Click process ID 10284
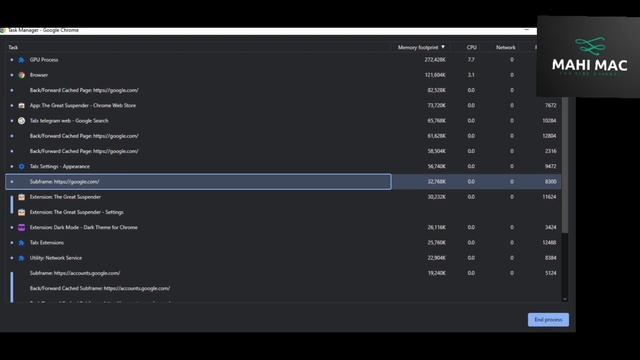 click(549, 121)
